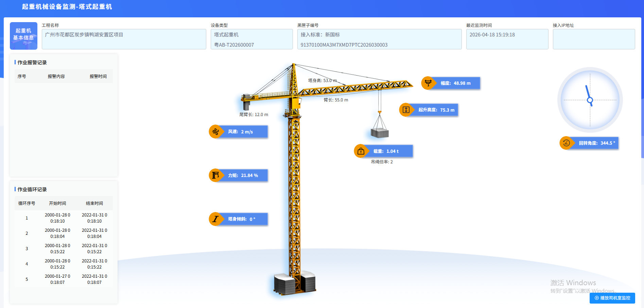644x308 pixels.
Task: Click the 塔身高: 53.0 m text
Action: tap(323, 80)
